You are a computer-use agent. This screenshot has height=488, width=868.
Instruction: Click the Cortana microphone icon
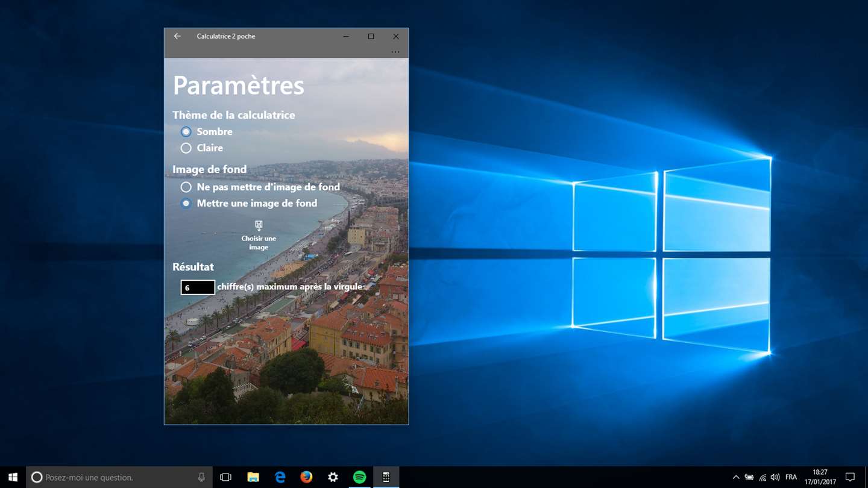click(x=201, y=477)
